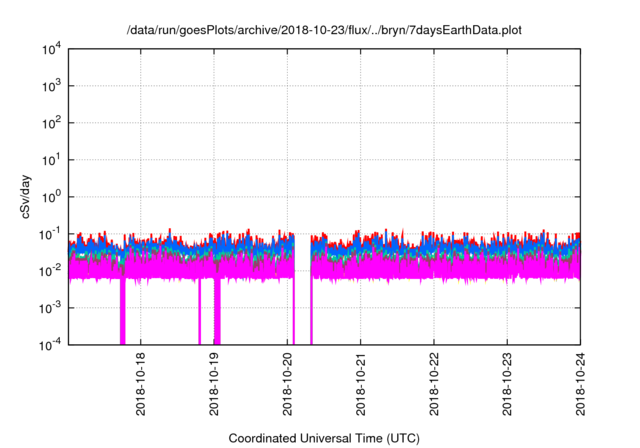Click the cSv/day y-axis label
The height and width of the screenshot is (448, 640).
(26, 197)
